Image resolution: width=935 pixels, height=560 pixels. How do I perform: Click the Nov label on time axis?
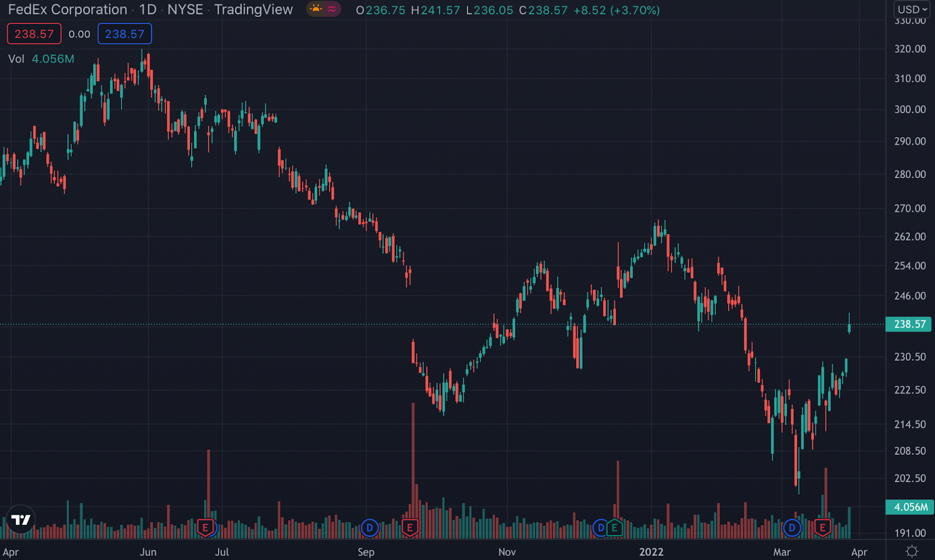[x=507, y=552]
